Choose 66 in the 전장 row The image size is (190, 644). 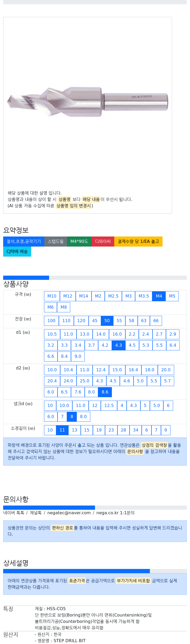click(156, 321)
